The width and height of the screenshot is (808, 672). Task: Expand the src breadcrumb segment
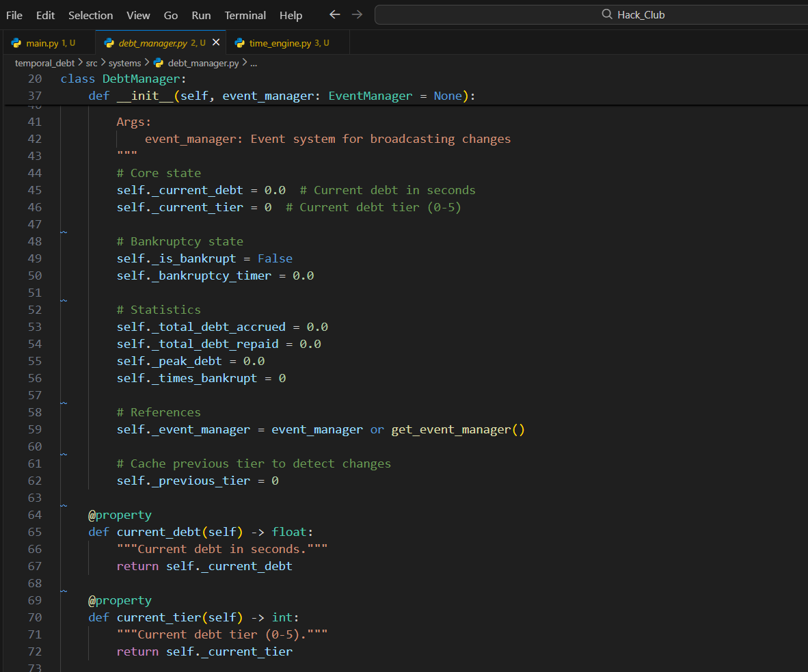92,63
